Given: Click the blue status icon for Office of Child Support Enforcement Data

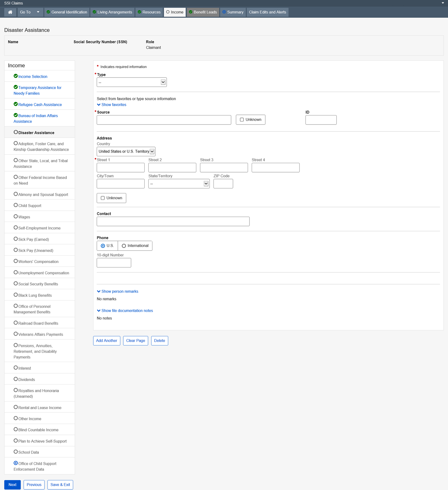Looking at the screenshot, I should 16,463.
